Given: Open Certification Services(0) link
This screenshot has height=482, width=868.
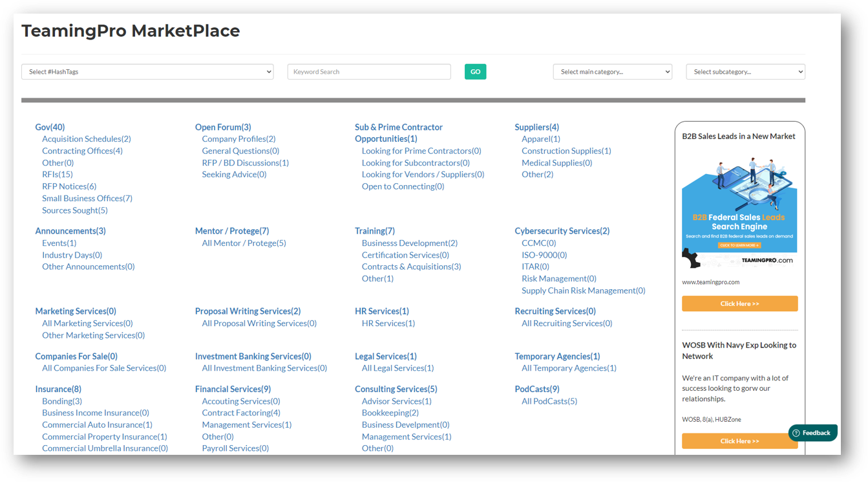Looking at the screenshot, I should point(405,255).
